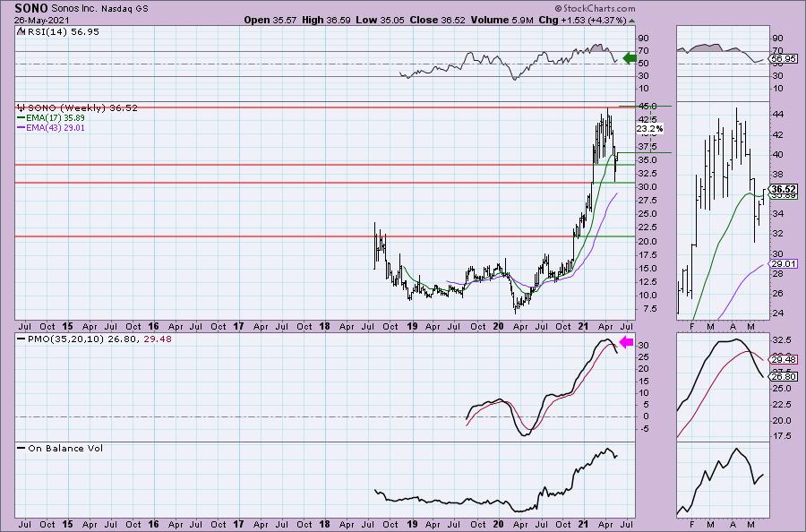
Task: Click the 26-May-2021 date label
Action: coord(40,21)
